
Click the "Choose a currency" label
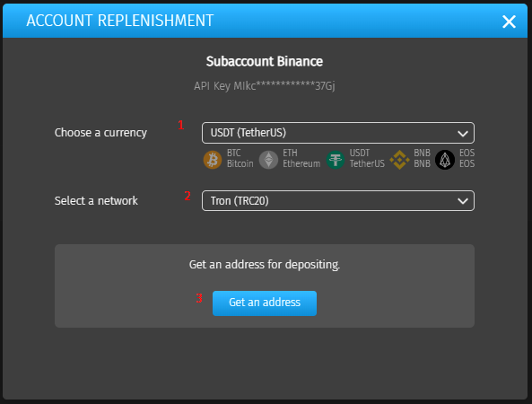coord(100,133)
